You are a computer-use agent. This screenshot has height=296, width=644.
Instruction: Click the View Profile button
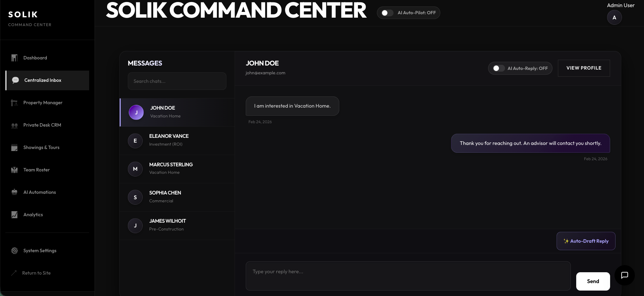[x=584, y=68]
